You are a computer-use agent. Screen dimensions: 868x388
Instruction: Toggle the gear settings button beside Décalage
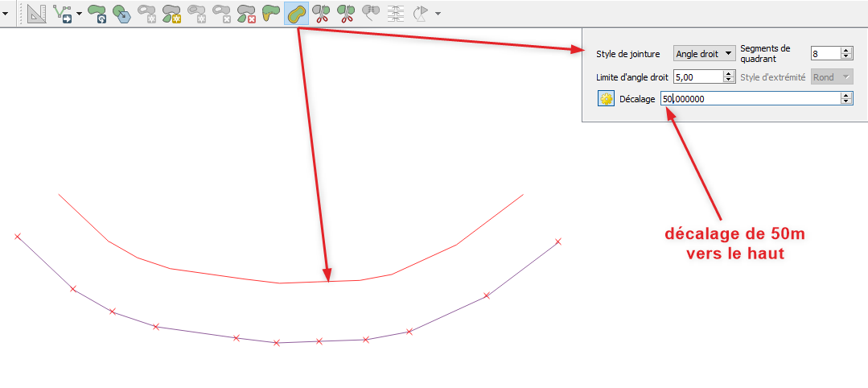607,99
